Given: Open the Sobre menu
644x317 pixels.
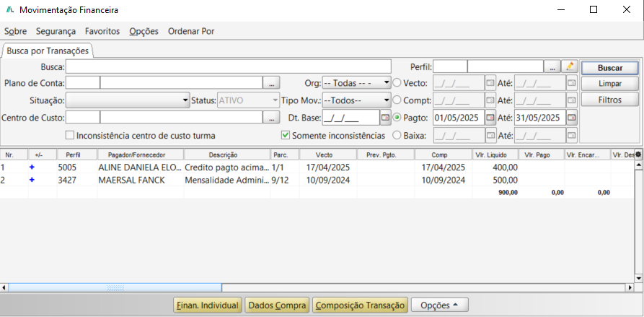Looking at the screenshot, I should tap(16, 31).
